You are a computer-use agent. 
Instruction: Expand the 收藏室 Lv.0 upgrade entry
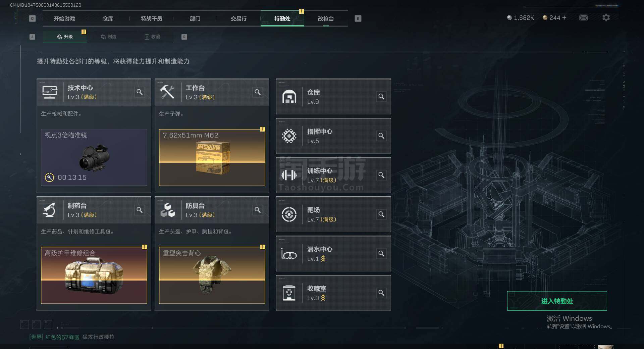coord(333,293)
